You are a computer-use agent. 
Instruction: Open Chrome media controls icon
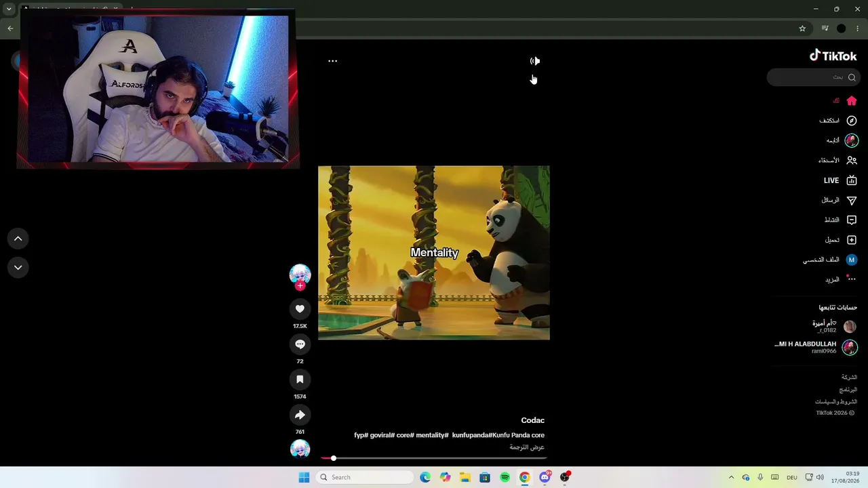click(825, 28)
